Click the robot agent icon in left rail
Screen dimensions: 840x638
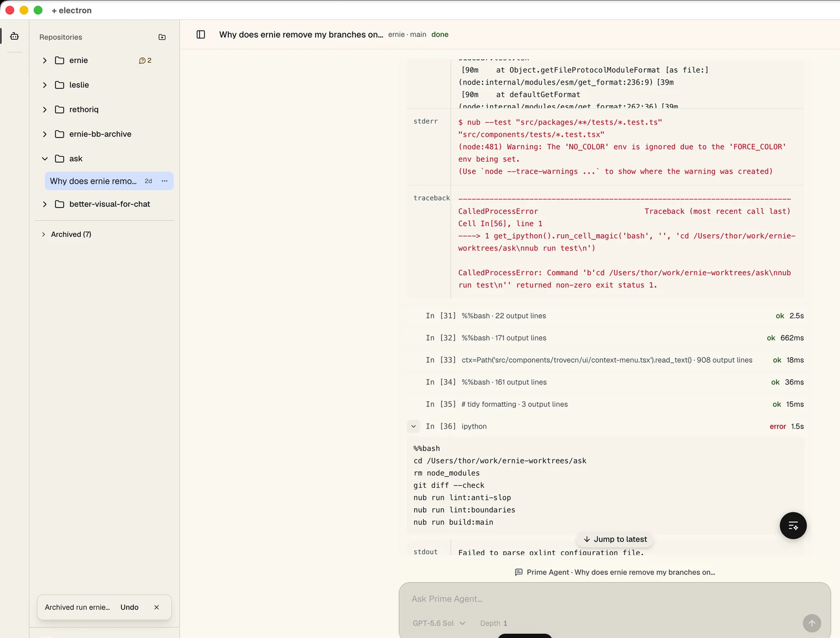[x=15, y=36]
